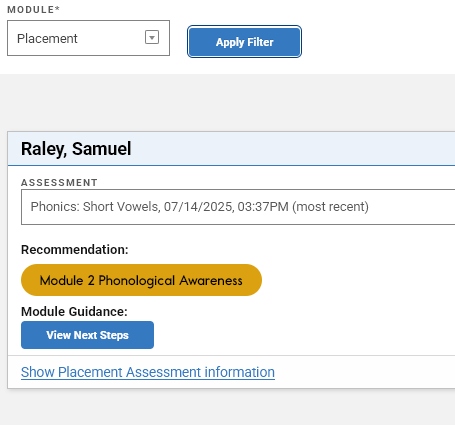Click the 07/14/2025 date in assessment field
Screen dimensions: 455x425
click(199, 207)
